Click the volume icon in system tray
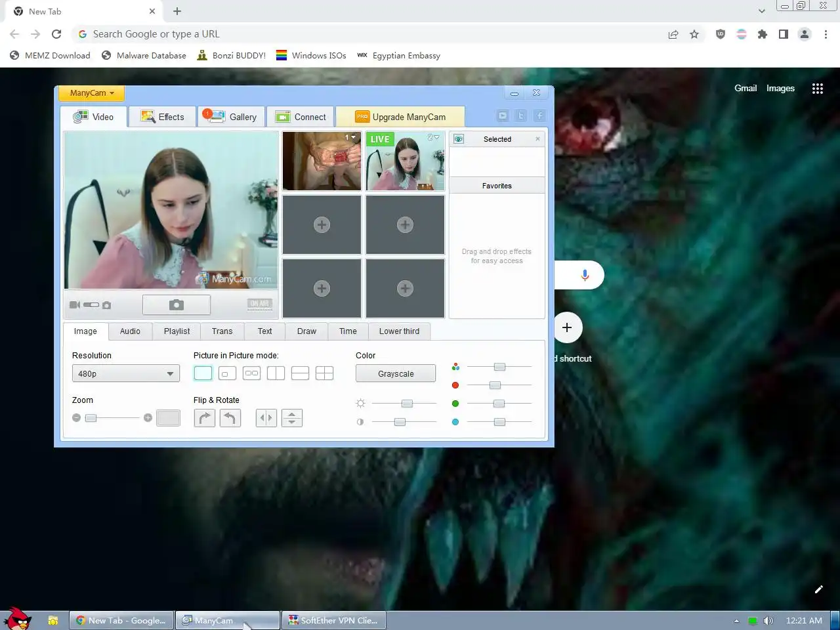 tap(768, 620)
